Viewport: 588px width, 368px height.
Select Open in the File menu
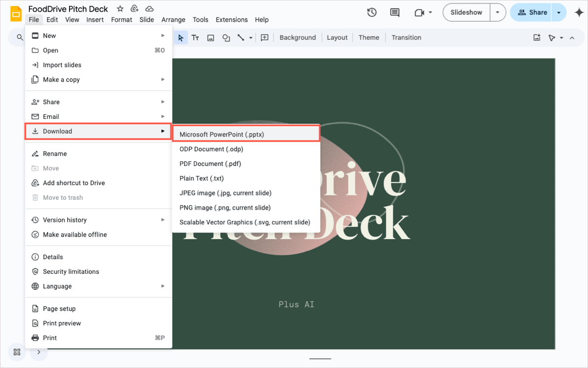98,50
